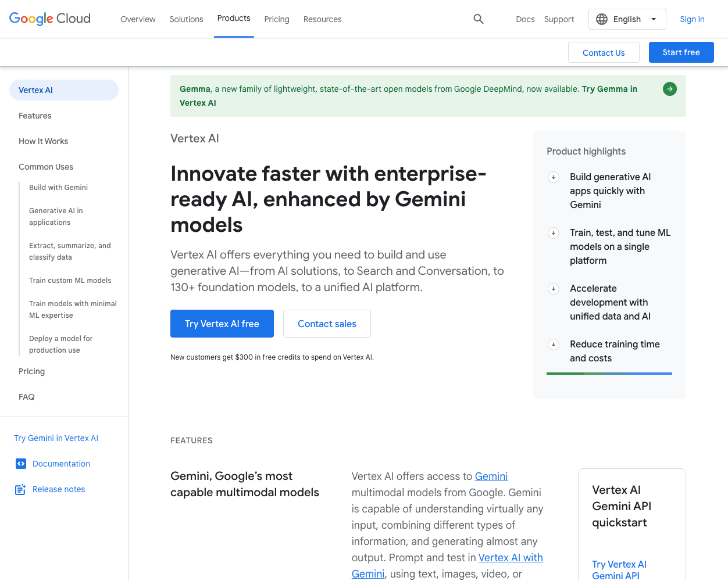Select Vertex AI in sidebar
The width and height of the screenshot is (728, 581).
point(64,90)
